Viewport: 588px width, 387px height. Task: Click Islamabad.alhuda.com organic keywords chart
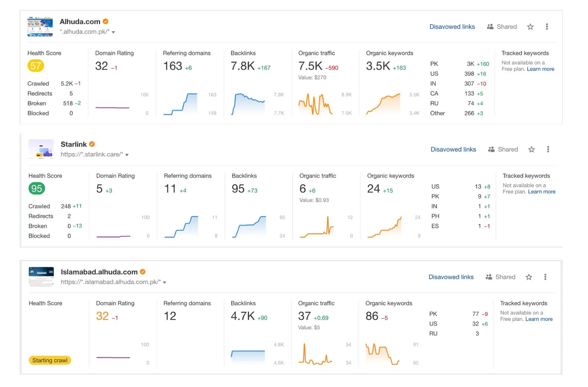click(383, 354)
